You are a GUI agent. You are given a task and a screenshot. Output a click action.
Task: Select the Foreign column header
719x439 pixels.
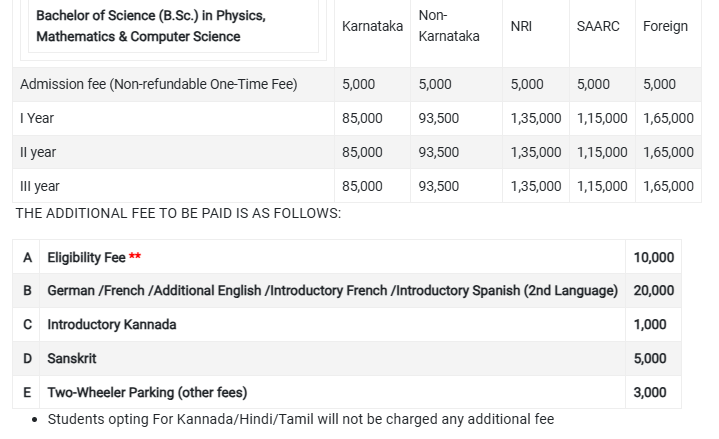[665, 26]
